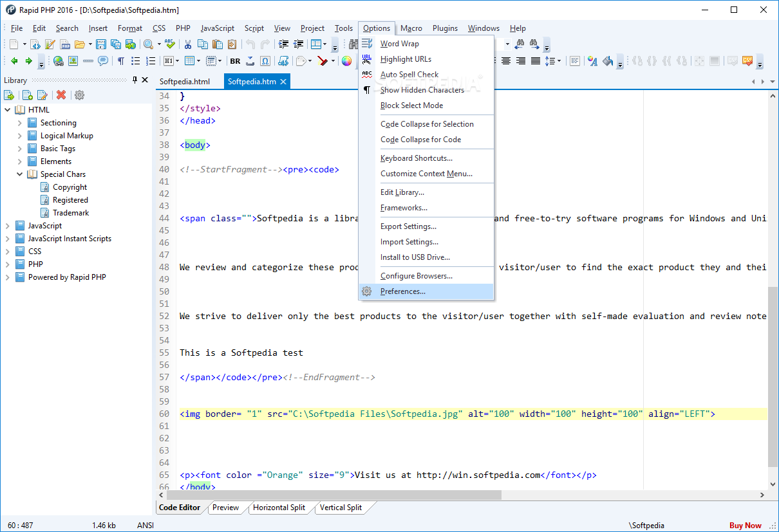Open Library settings gear icon
Image resolution: width=779 pixels, height=532 pixels.
tap(79, 95)
